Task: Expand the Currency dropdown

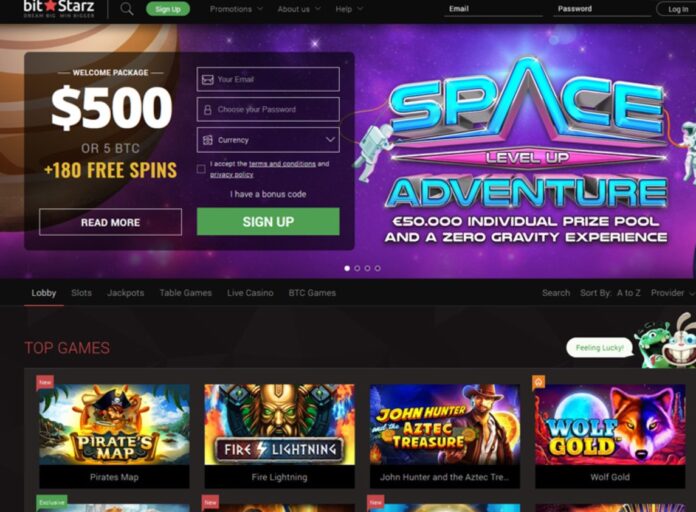Action: [x=268, y=140]
